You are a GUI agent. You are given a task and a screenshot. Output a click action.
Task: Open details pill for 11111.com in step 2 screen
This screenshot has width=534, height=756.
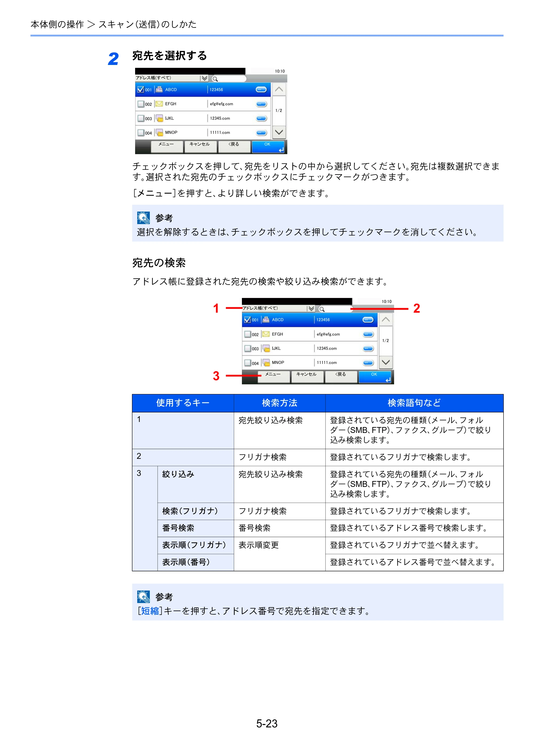(x=261, y=133)
